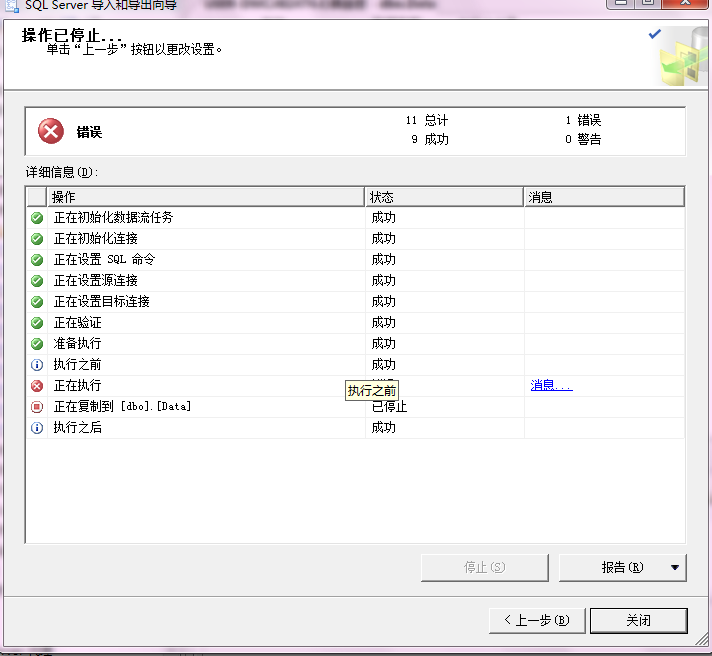The image size is (712, 656).
Task: Click the 消息 column header
Action: point(603,197)
